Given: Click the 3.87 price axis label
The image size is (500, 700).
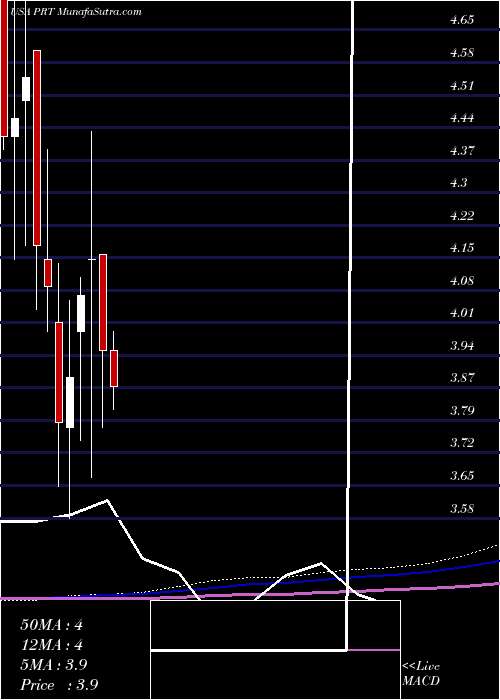Looking at the screenshot, I should (x=462, y=378).
